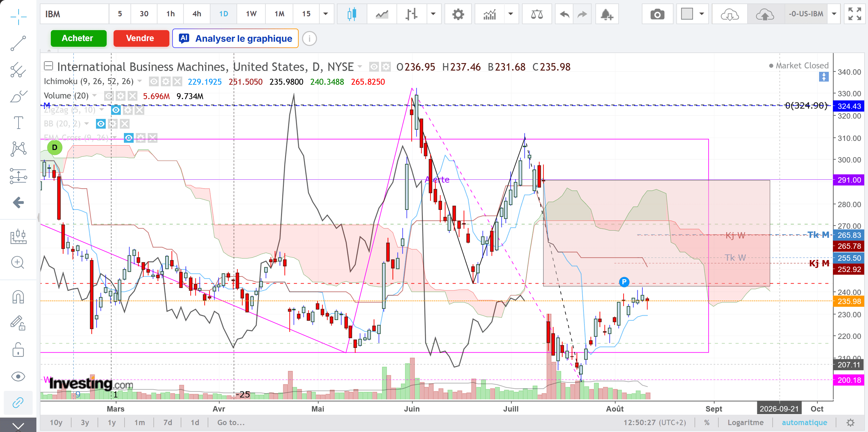Select area chart style
The width and height of the screenshot is (868, 432).
[x=382, y=14]
